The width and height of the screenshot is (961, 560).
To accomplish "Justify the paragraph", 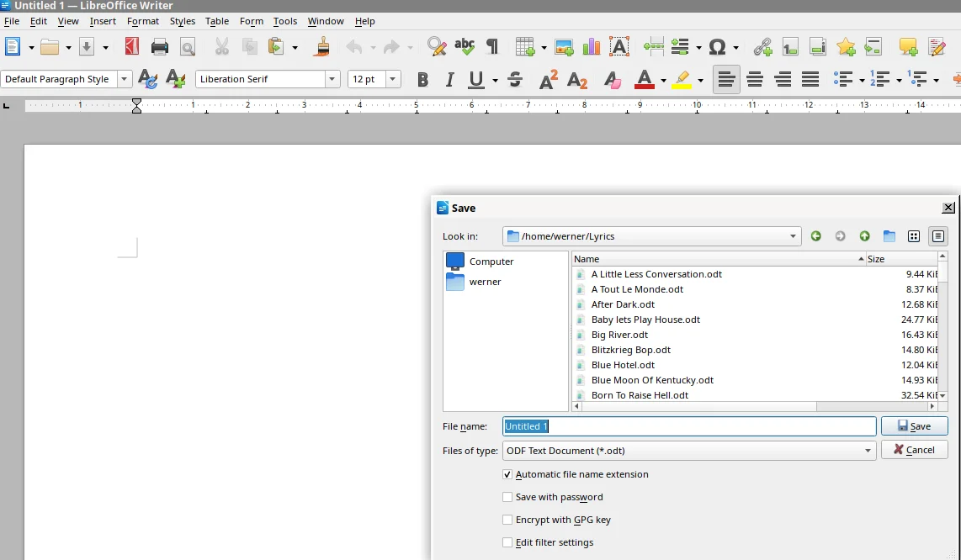I will (x=810, y=79).
